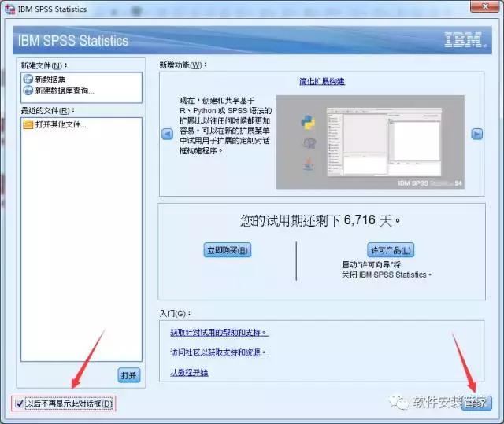504x424 pixels.
Task: Click the 立即购买(B) buy now button
Action: 228,250
